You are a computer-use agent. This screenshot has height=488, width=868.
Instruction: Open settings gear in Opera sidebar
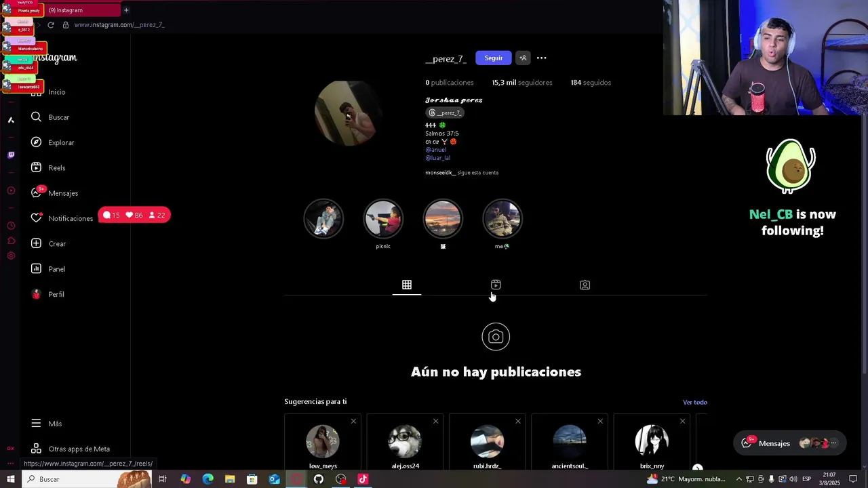tap(11, 256)
